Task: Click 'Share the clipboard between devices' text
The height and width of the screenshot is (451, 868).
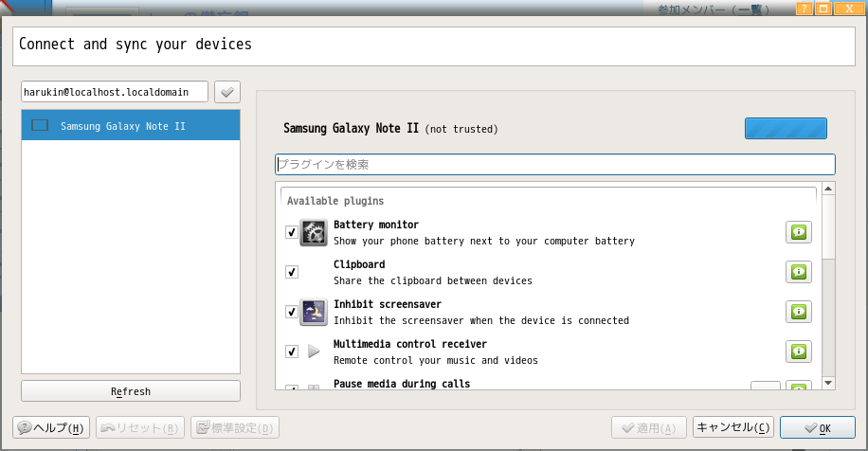Action: (433, 281)
